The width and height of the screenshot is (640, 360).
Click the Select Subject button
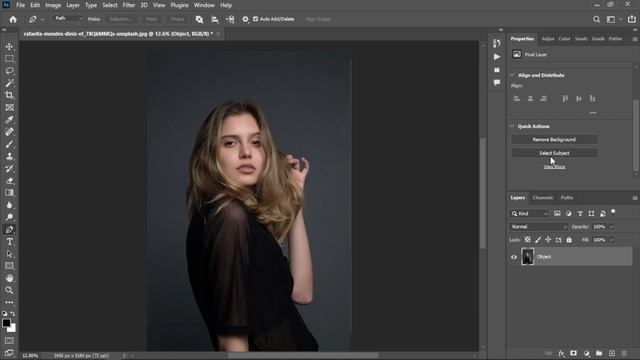554,153
